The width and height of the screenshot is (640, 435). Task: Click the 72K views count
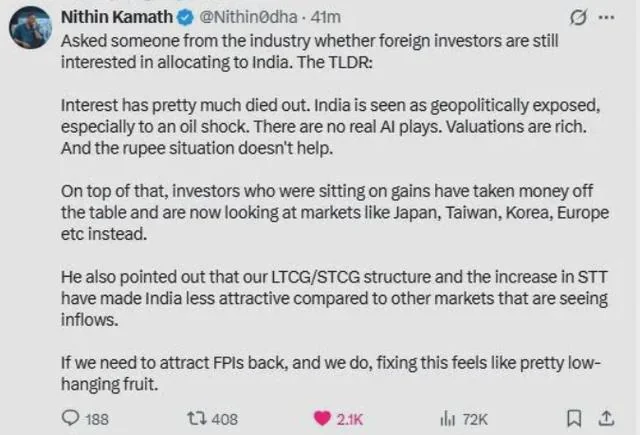coord(473,420)
